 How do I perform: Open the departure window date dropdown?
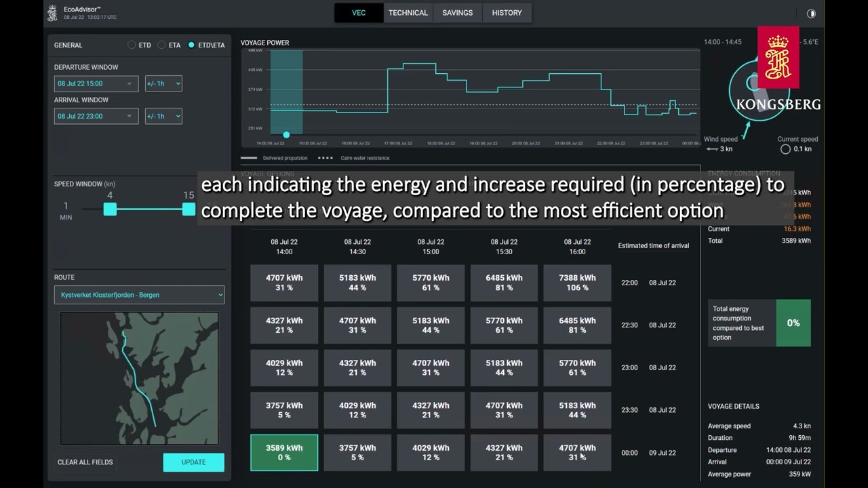point(96,83)
